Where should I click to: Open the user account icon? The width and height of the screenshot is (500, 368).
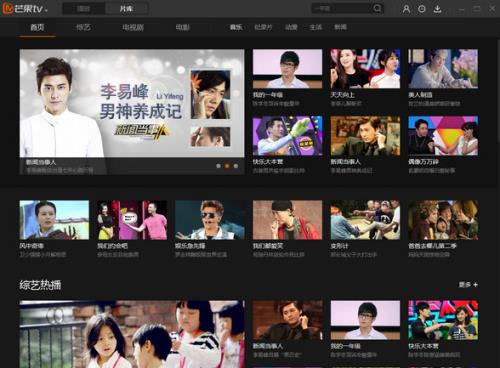point(406,9)
